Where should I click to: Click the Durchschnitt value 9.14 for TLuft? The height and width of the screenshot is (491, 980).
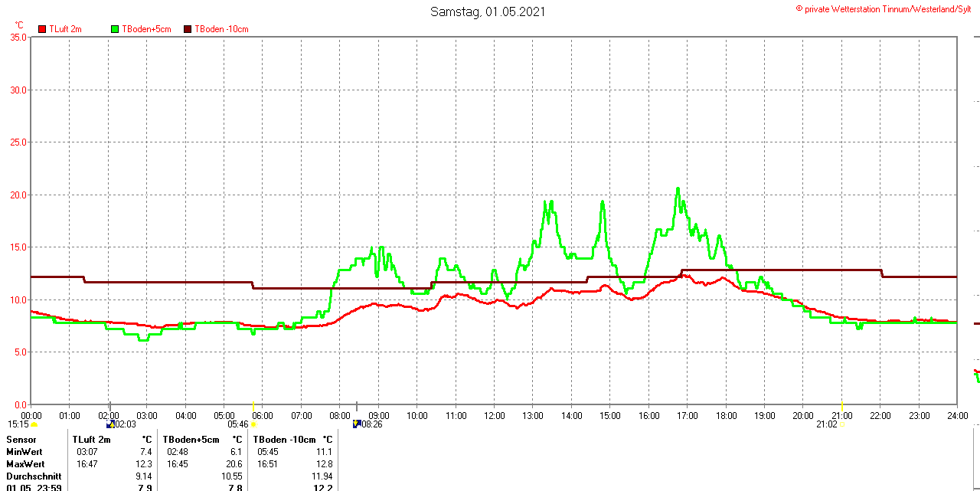(x=144, y=476)
